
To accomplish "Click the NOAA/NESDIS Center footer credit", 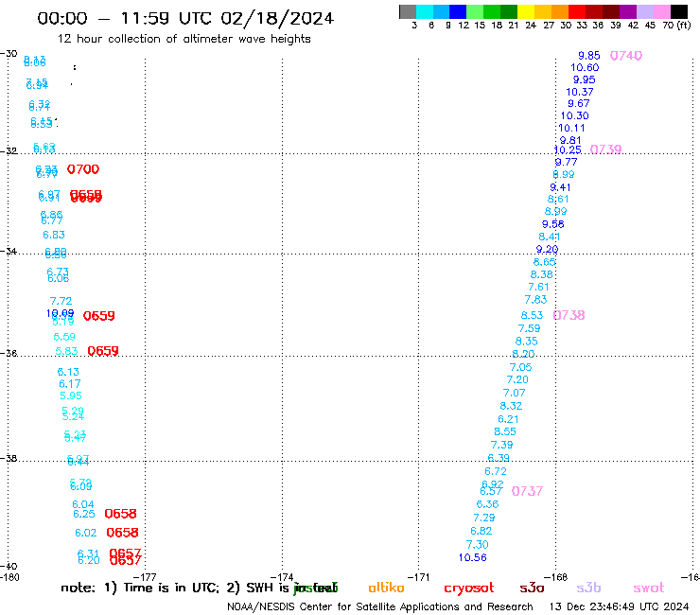I will pos(380,607).
